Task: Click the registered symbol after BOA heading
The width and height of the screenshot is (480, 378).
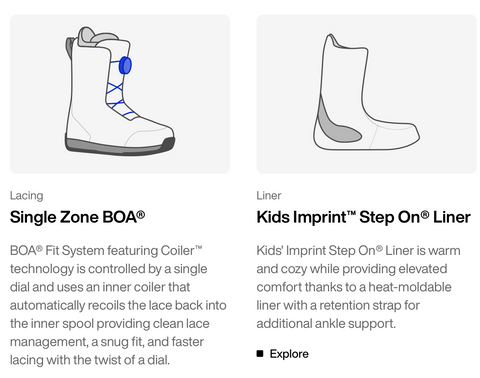Action: (141, 214)
